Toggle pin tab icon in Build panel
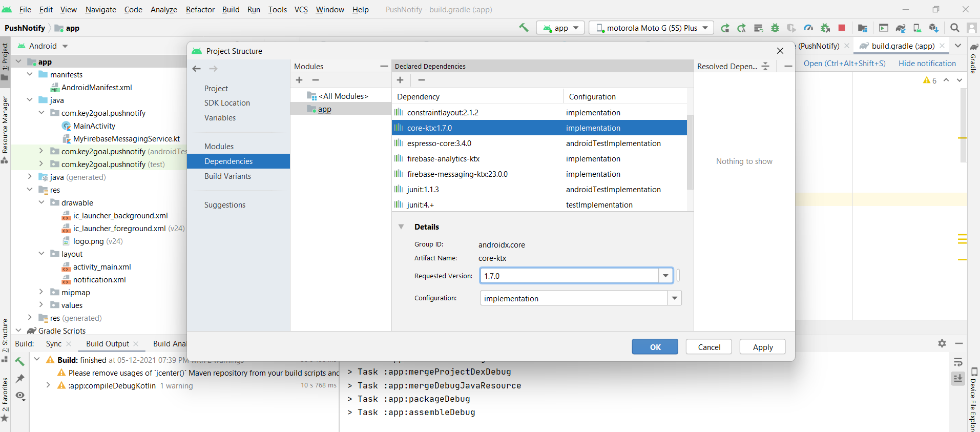The width and height of the screenshot is (980, 432). (20, 379)
